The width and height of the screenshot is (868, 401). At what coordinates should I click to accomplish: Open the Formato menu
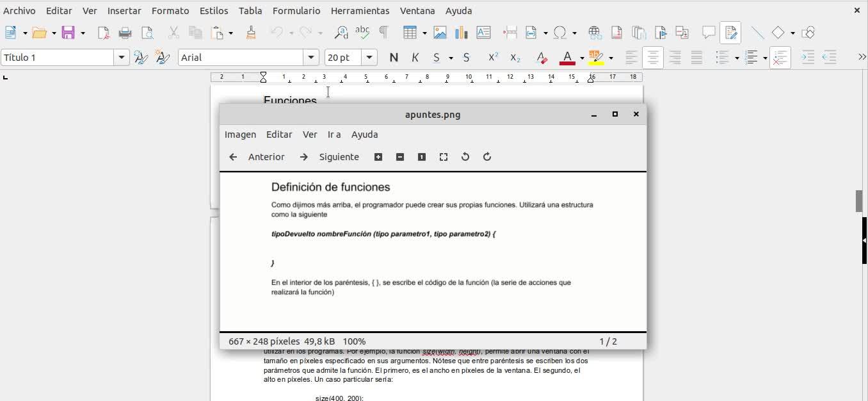coord(170,11)
